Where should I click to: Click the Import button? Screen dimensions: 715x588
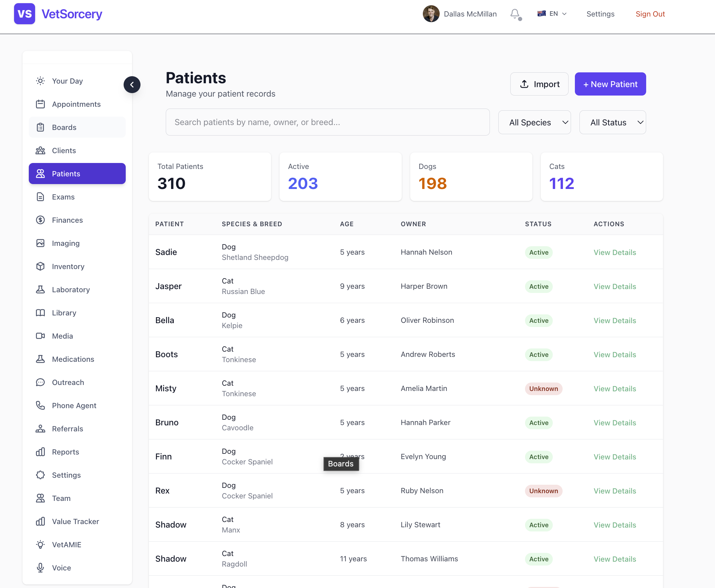(x=539, y=84)
